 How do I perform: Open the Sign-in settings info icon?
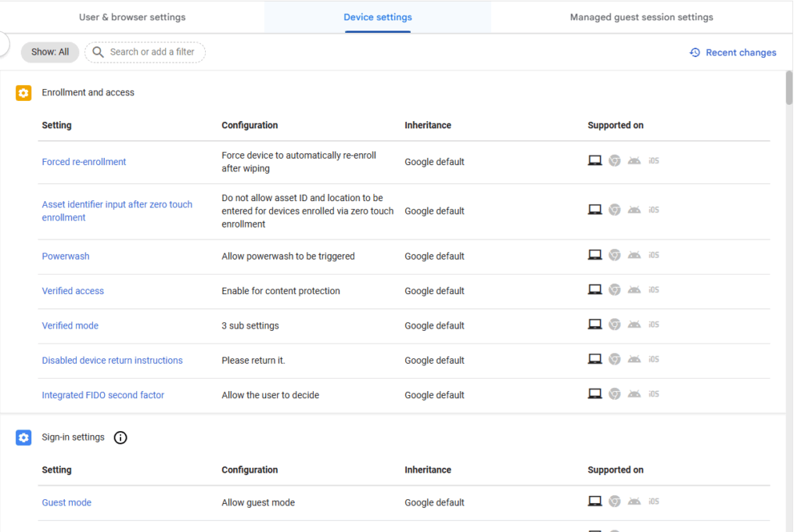120,437
